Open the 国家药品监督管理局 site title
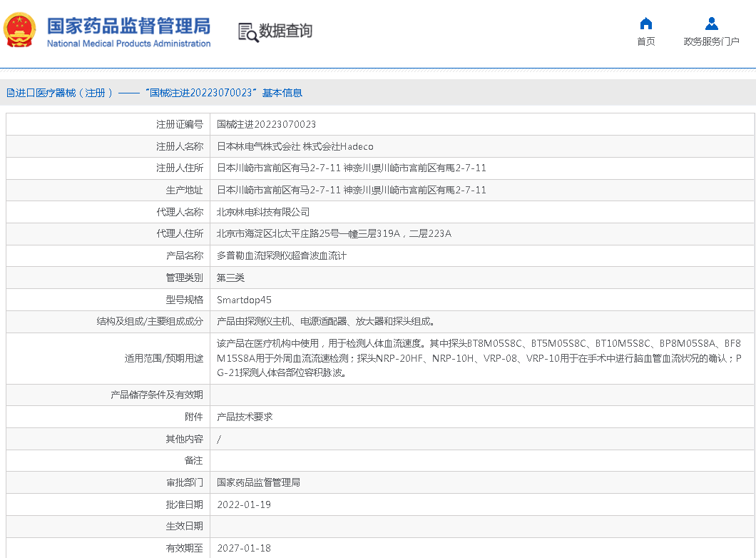 point(128,26)
